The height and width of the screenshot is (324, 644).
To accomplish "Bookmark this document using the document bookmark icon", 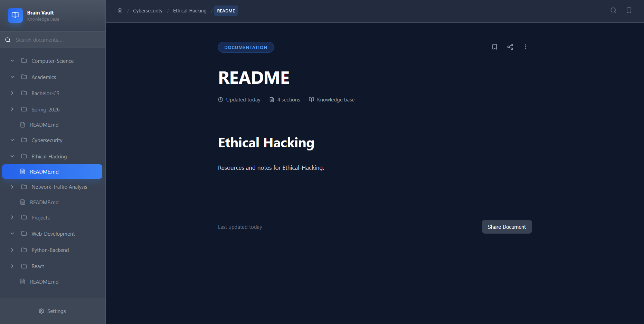I will pos(494,47).
